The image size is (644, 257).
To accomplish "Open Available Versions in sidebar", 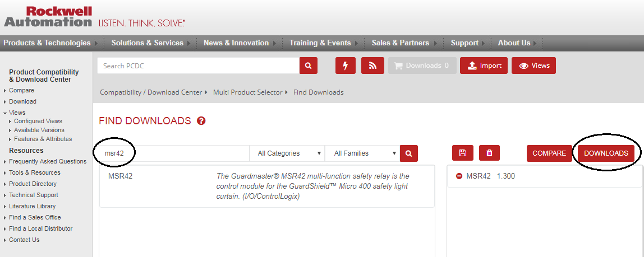I will click(39, 130).
